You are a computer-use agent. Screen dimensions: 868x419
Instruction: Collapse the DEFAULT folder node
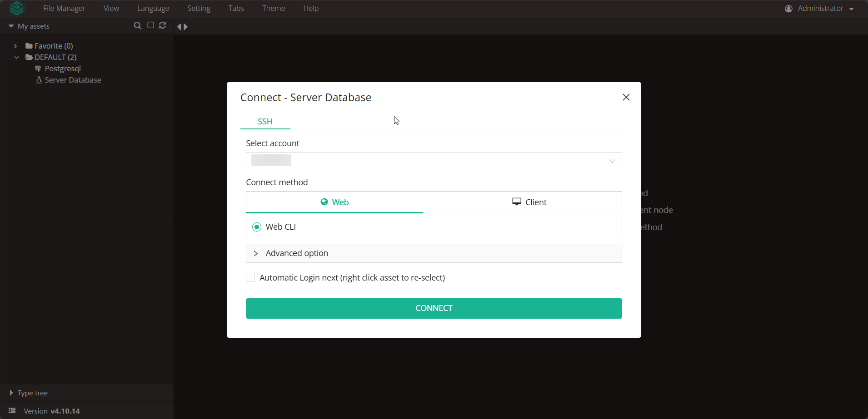(x=17, y=57)
